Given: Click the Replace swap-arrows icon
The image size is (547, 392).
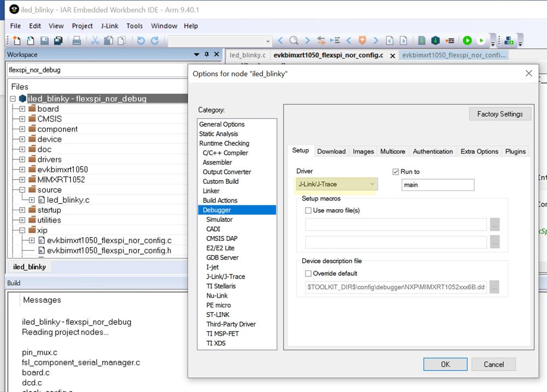Looking at the screenshot, I should coord(321,41).
